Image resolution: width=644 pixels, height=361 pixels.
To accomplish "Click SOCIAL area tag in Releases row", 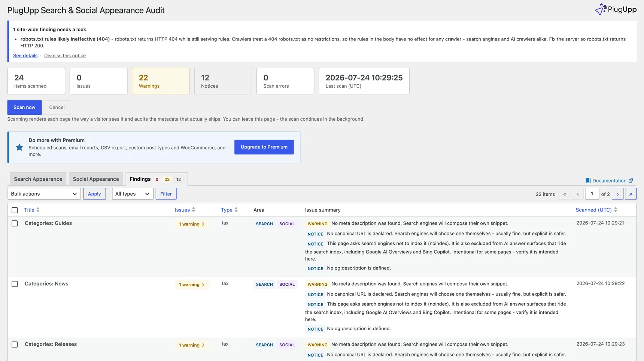I will click(x=287, y=345).
